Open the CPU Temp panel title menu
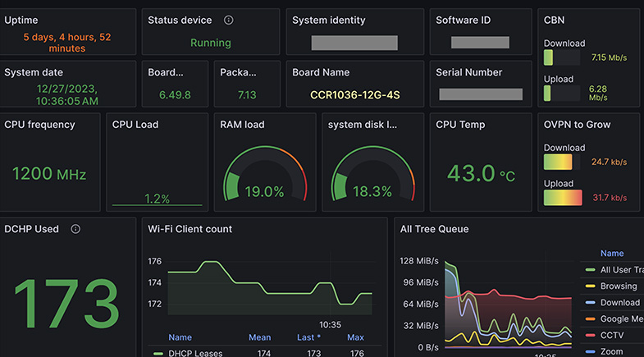The image size is (644, 357). click(459, 125)
